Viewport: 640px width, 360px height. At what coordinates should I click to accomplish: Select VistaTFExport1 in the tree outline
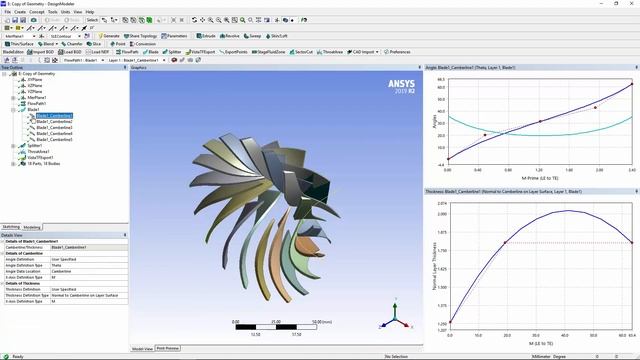click(x=40, y=158)
